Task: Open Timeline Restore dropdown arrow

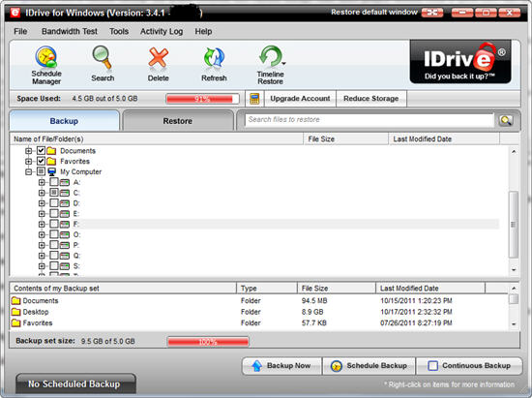Action: (x=284, y=63)
